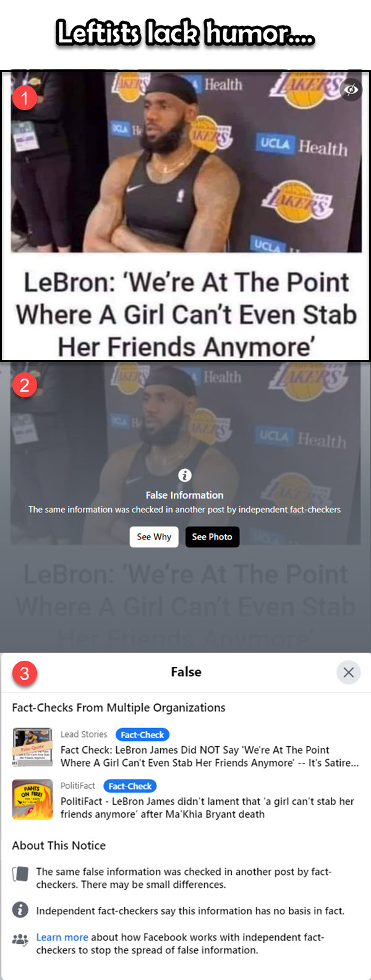Click the PolitiFact Fact-Check badge
The image size is (371, 980).
tap(130, 786)
